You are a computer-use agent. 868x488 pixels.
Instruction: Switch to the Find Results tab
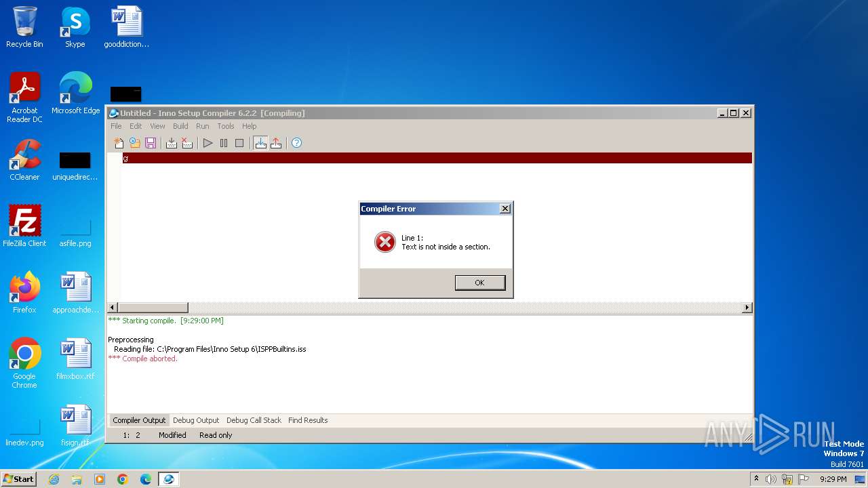[x=308, y=420]
